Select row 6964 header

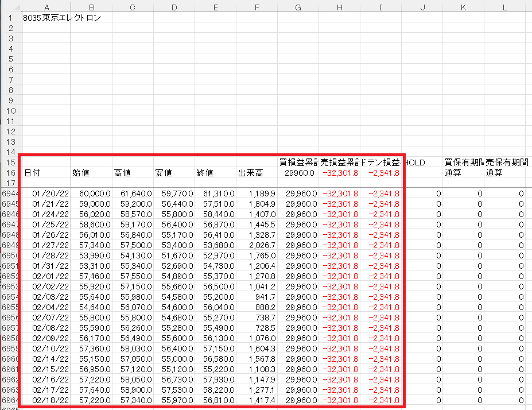(10, 400)
